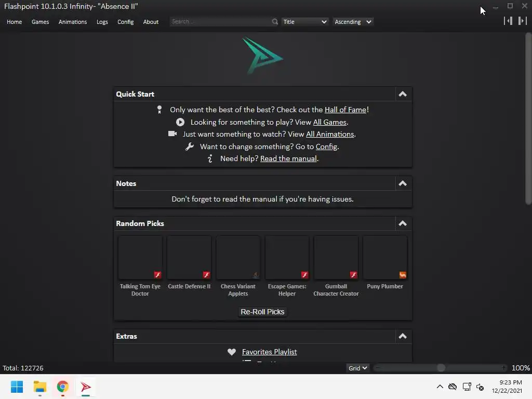Click the video camera icon beside All Animations

(x=172, y=134)
